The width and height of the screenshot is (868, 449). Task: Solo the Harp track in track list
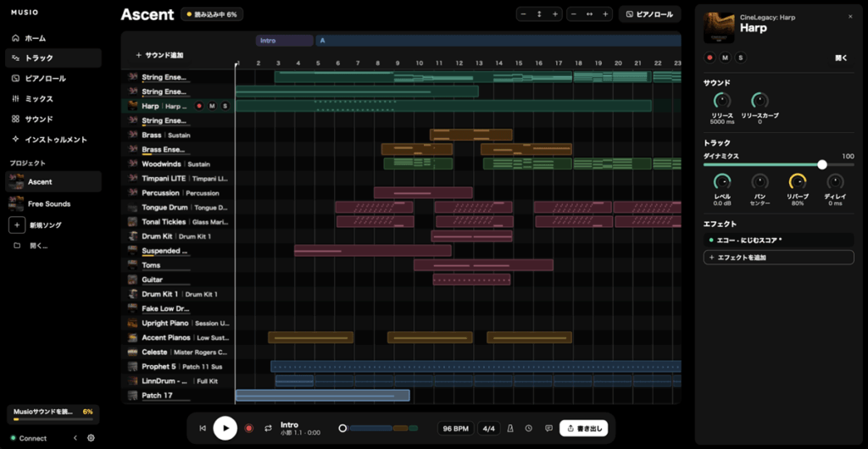pyautogui.click(x=225, y=106)
